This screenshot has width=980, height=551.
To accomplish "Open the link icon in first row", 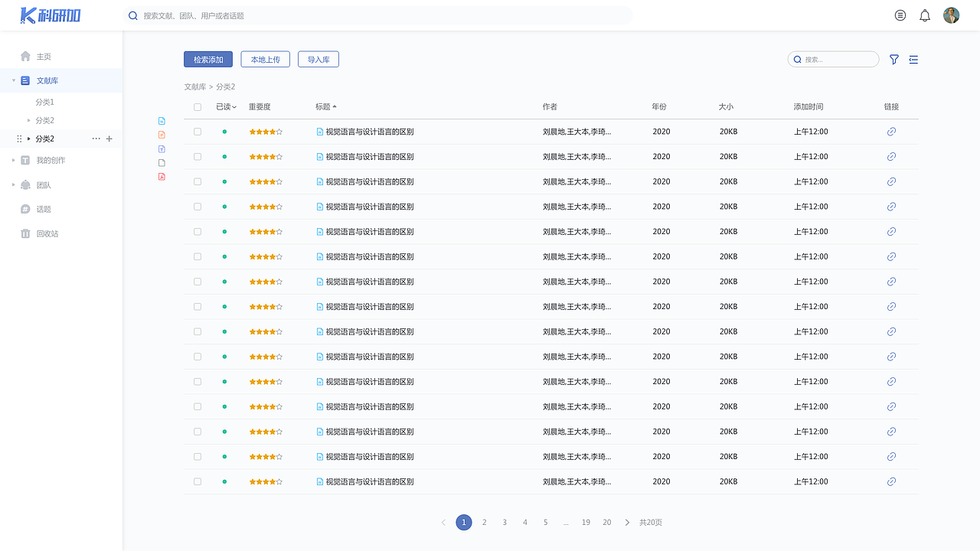I will [891, 132].
